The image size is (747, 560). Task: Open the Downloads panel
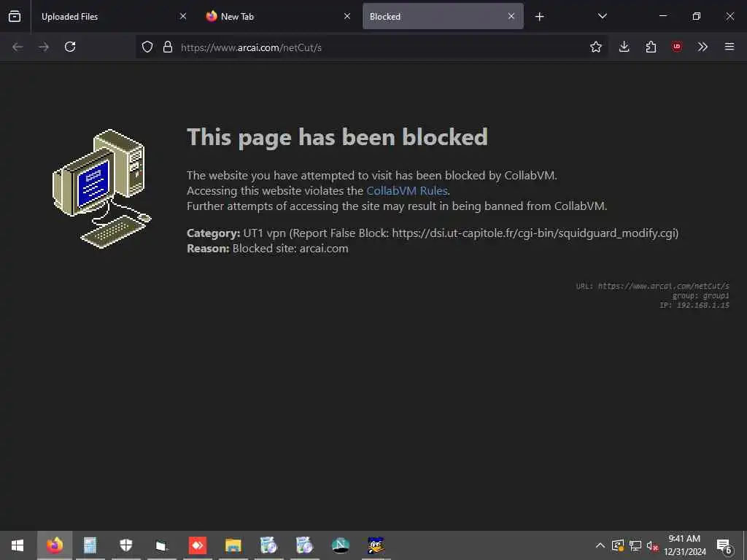click(x=624, y=47)
